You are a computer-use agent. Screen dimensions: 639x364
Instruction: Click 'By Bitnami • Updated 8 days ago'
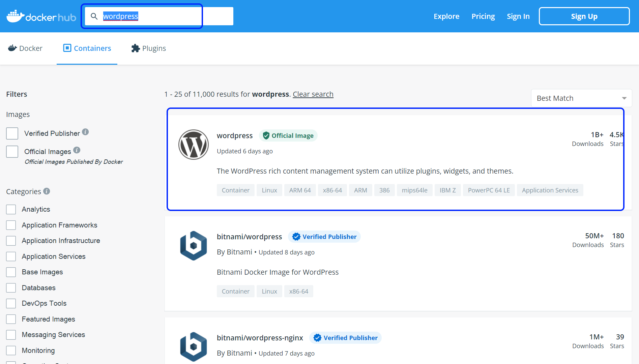coord(266,252)
